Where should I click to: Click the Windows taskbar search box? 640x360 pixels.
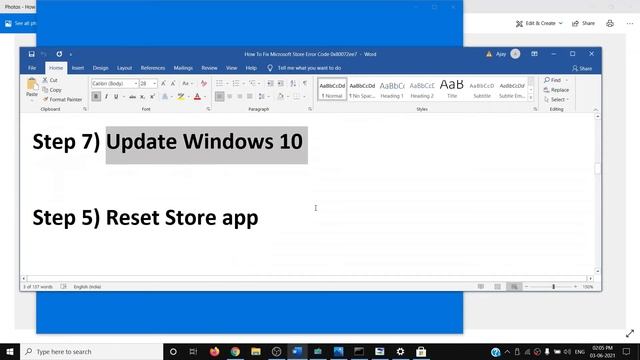tap(91, 351)
